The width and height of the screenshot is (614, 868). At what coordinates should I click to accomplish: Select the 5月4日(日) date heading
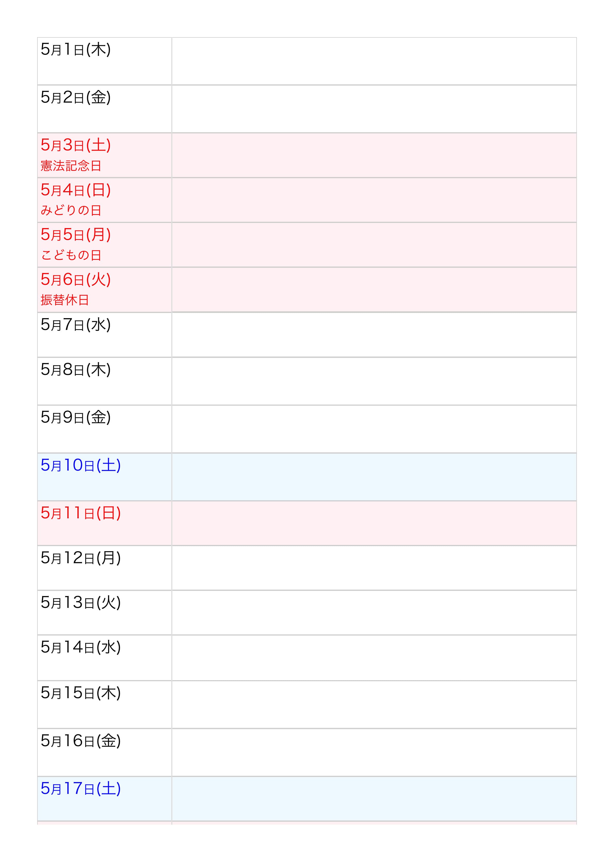point(76,190)
